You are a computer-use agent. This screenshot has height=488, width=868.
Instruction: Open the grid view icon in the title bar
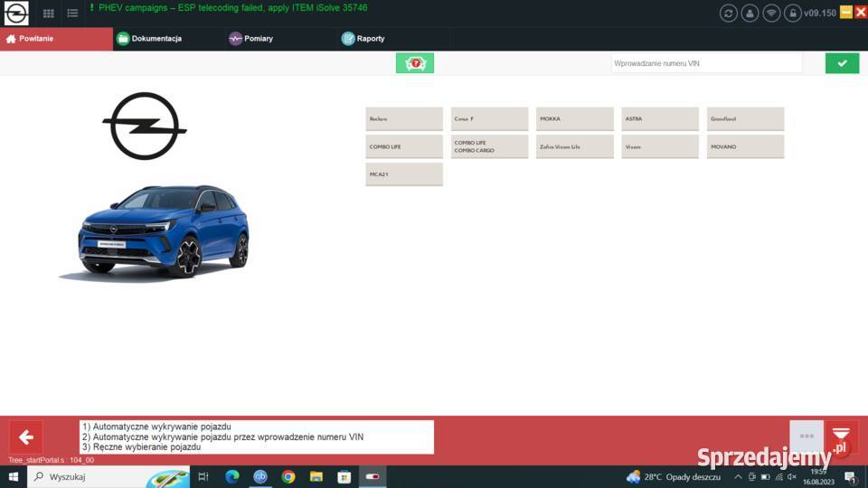(x=49, y=13)
